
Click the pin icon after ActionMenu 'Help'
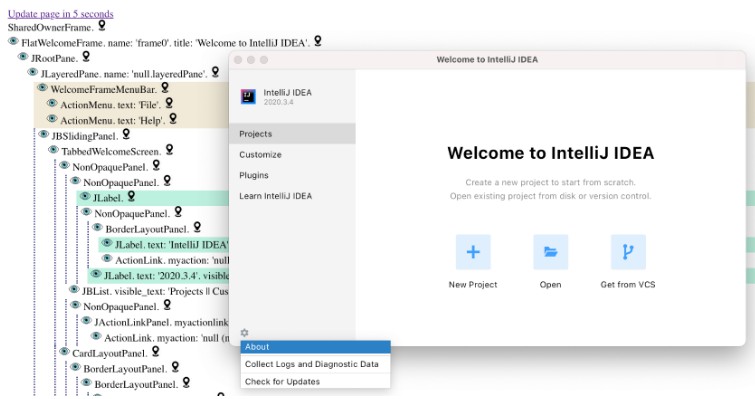(x=173, y=118)
